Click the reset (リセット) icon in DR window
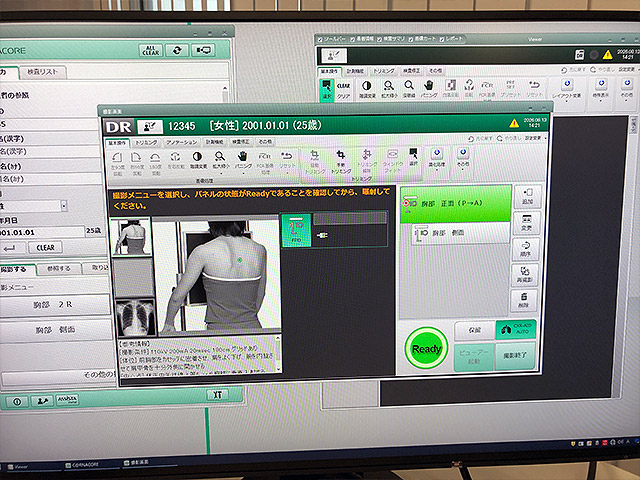 click(x=287, y=161)
